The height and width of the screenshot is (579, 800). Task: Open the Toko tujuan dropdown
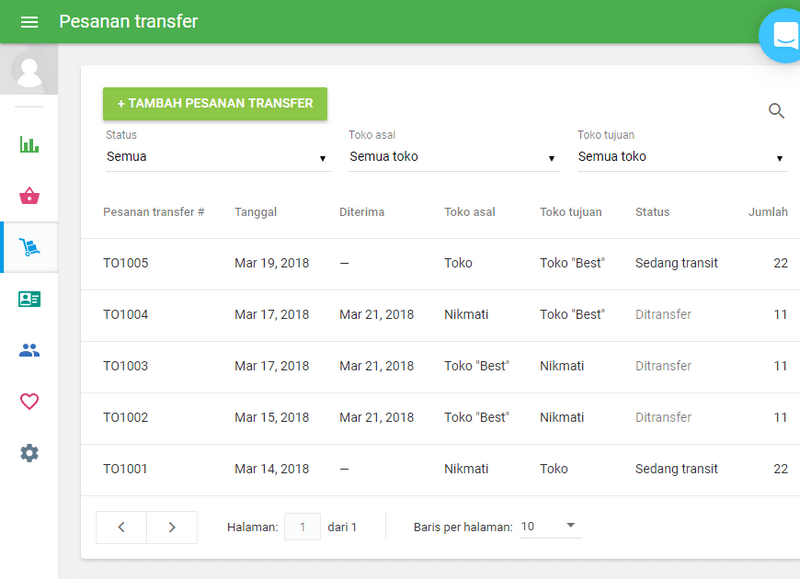[682, 157]
